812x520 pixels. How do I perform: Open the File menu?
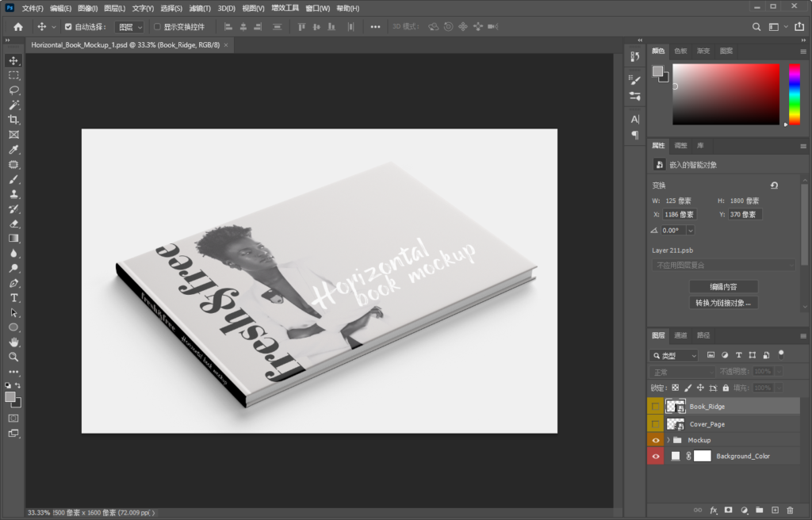coord(32,8)
